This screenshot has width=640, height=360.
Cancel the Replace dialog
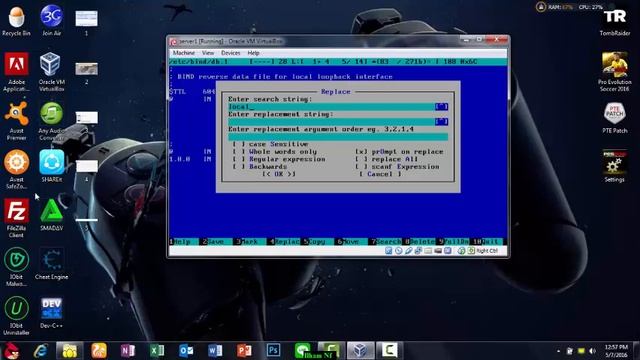point(380,174)
